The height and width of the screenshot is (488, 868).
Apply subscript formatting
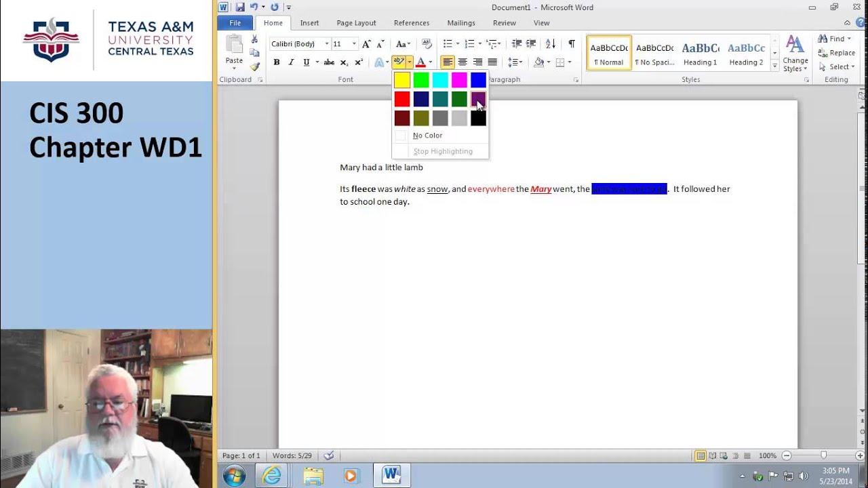(344, 62)
